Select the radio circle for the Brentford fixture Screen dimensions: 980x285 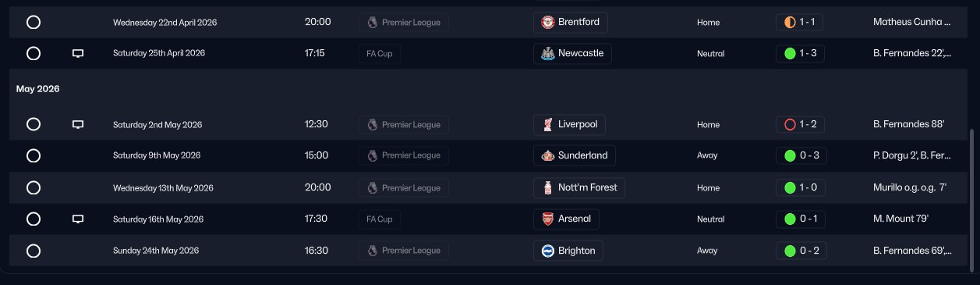34,22
